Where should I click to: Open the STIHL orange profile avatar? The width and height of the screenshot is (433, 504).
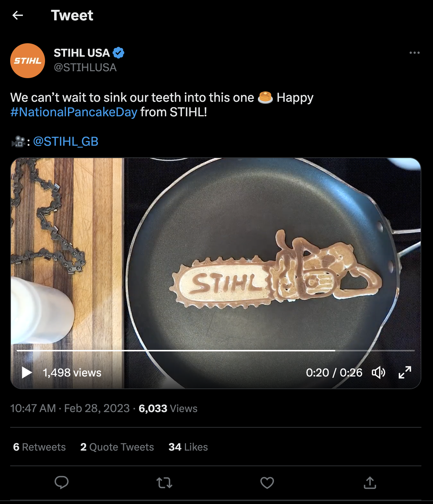28,61
